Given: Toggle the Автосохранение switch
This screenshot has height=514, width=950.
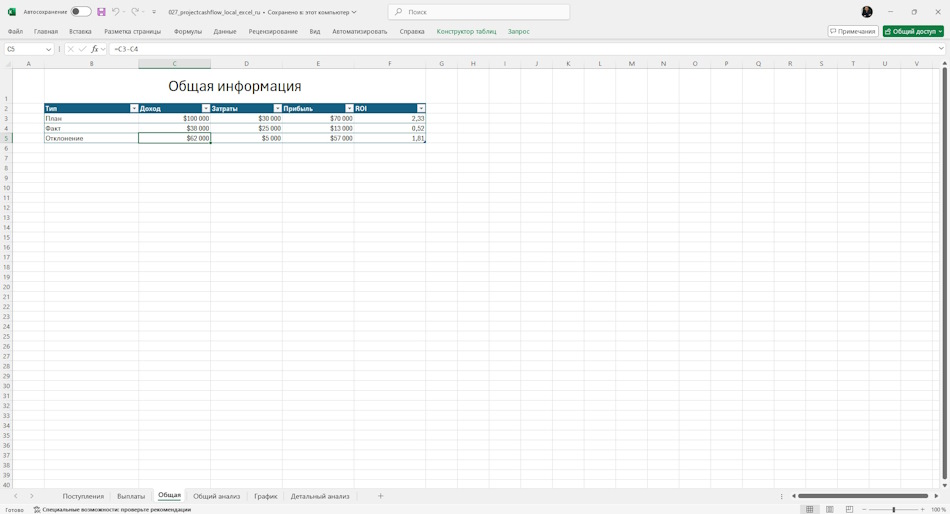Looking at the screenshot, I should (x=81, y=12).
